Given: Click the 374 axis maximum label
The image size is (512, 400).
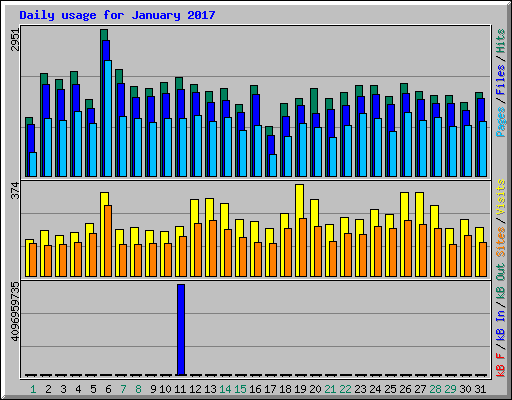Looking at the screenshot, I should tap(15, 190).
